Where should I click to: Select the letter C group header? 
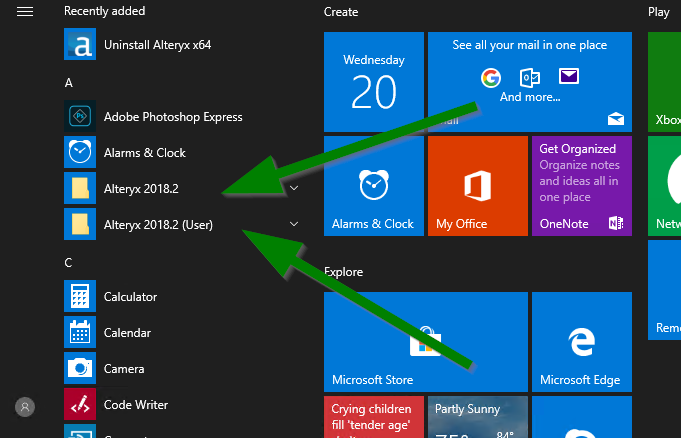[68, 262]
